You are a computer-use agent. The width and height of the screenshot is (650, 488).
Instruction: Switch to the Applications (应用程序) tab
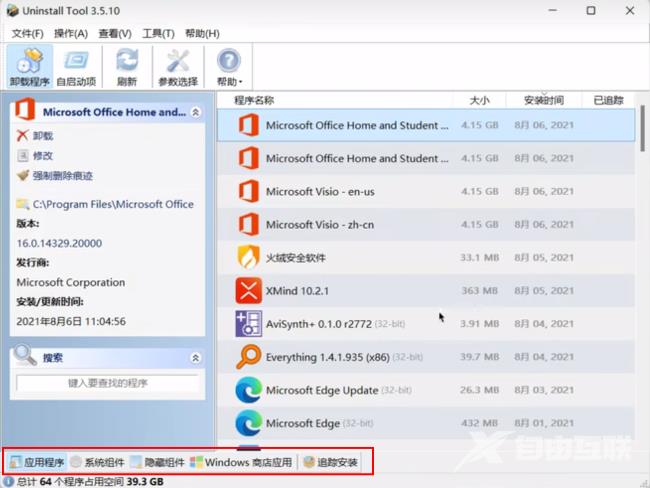[x=36, y=462]
